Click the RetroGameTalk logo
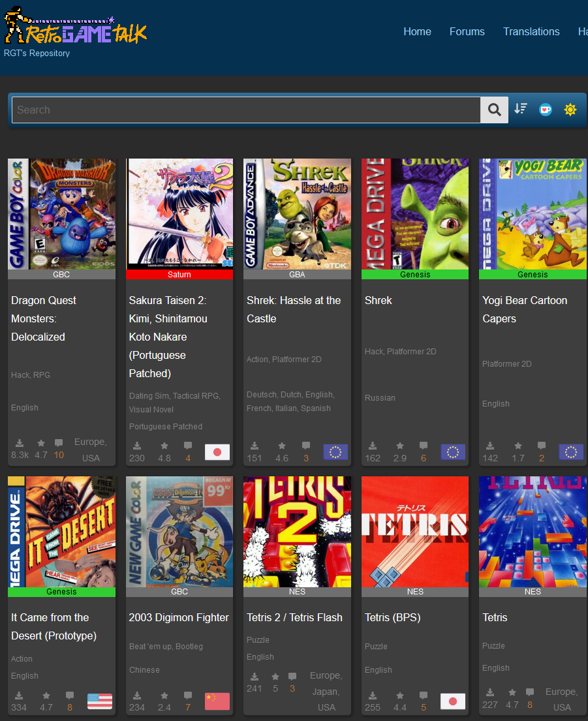588x721 pixels. 76,25
